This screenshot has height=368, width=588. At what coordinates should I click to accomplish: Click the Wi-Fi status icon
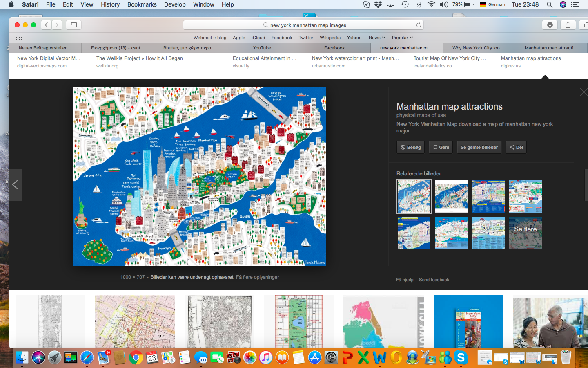[x=431, y=4]
